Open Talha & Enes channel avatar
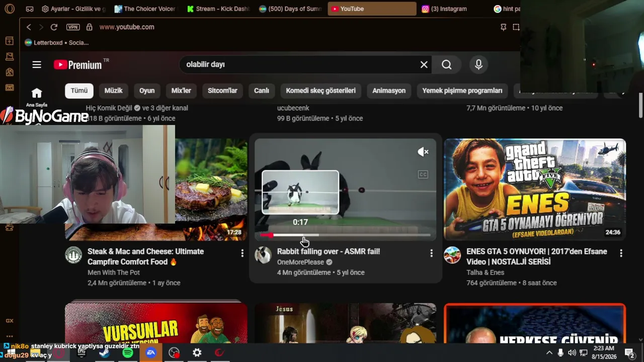This screenshot has height=362, width=644. pyautogui.click(x=452, y=255)
